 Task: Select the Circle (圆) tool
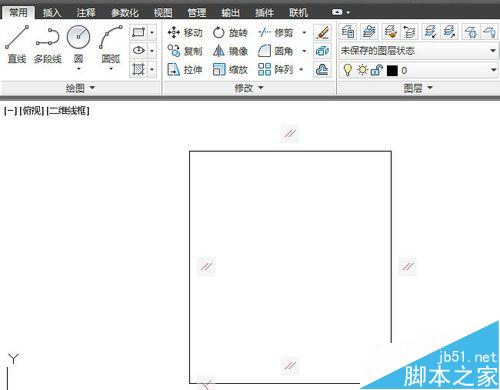pos(78,43)
